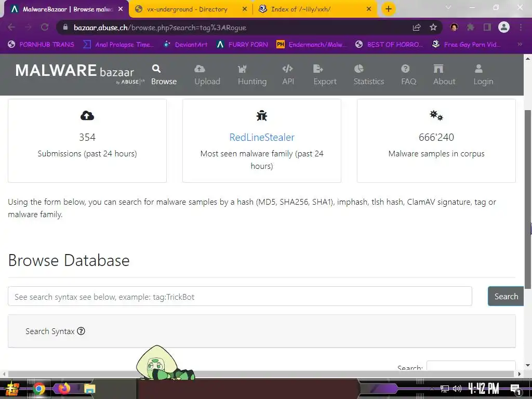Open Endermanch/Malw... bookmark
Screen dimensions: 532x399
[x=312, y=45]
